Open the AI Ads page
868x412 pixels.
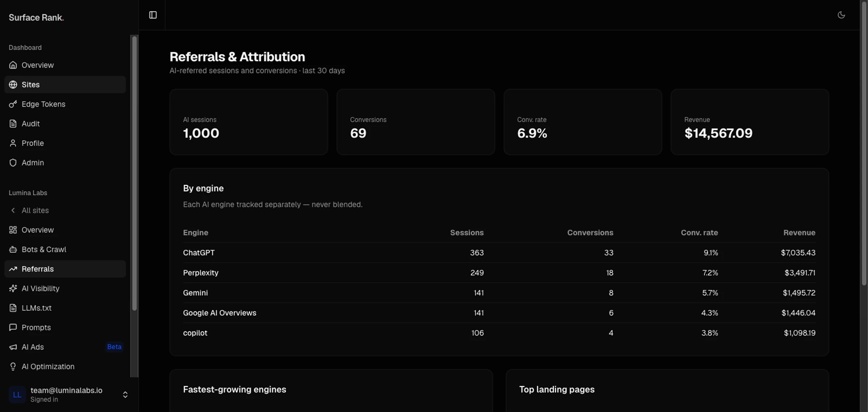click(x=65, y=347)
